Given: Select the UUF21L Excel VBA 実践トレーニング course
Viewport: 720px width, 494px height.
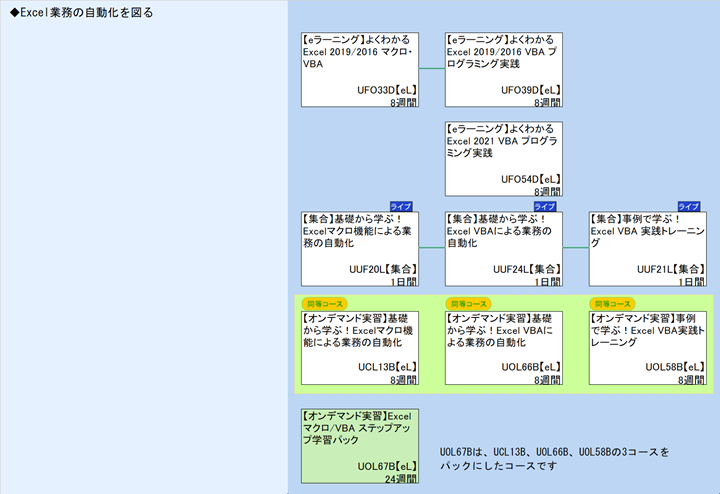Looking at the screenshot, I should [647, 248].
